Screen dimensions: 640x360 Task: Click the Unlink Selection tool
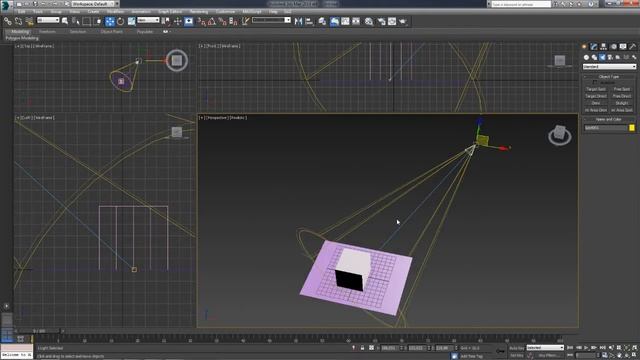18,21
